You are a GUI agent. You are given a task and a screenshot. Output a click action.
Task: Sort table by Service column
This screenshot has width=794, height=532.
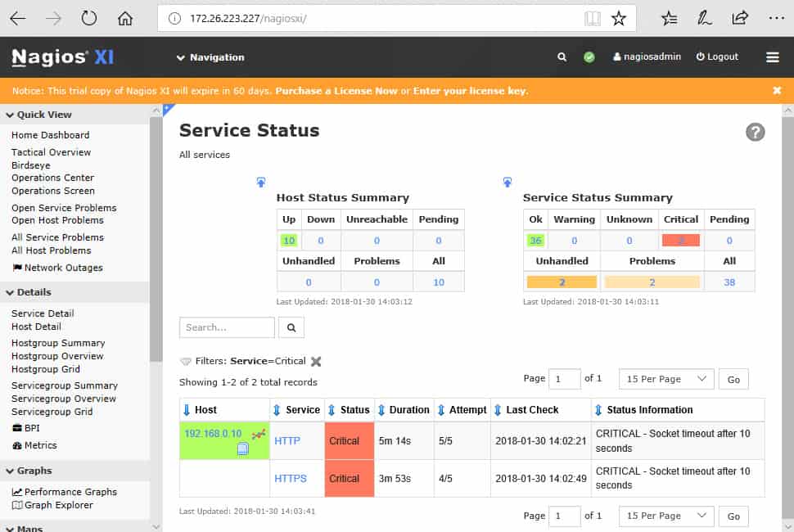[277, 410]
